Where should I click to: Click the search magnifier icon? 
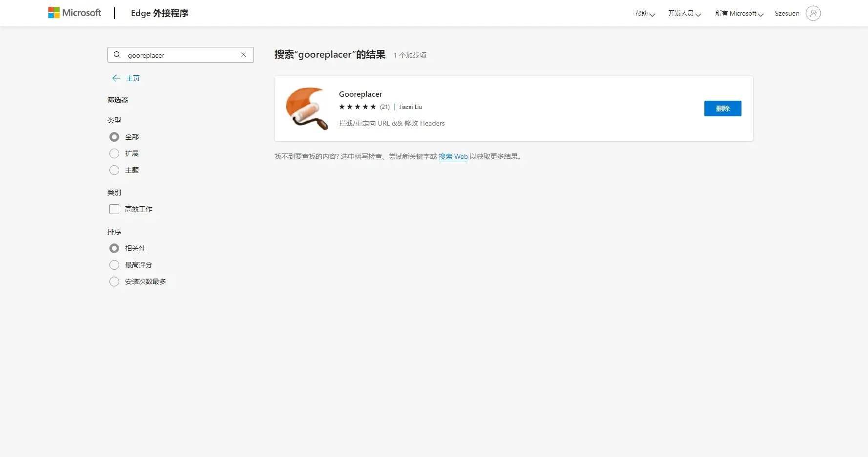(117, 55)
